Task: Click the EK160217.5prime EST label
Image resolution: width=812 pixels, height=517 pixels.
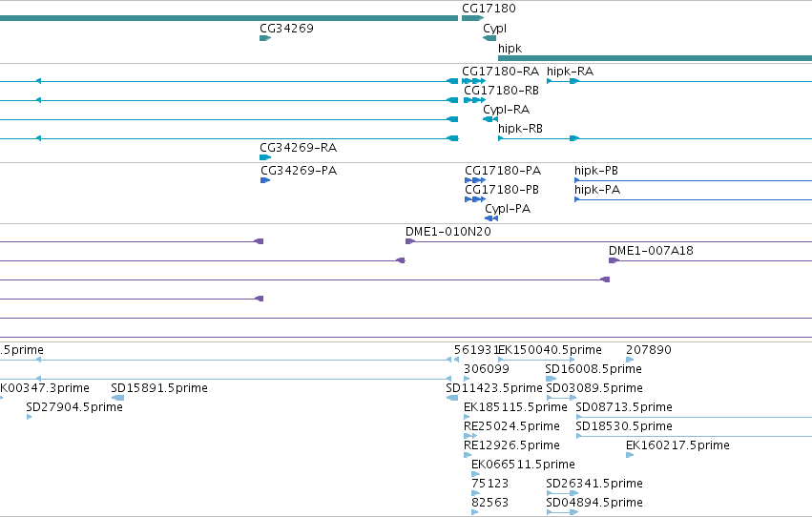Action: click(677, 445)
